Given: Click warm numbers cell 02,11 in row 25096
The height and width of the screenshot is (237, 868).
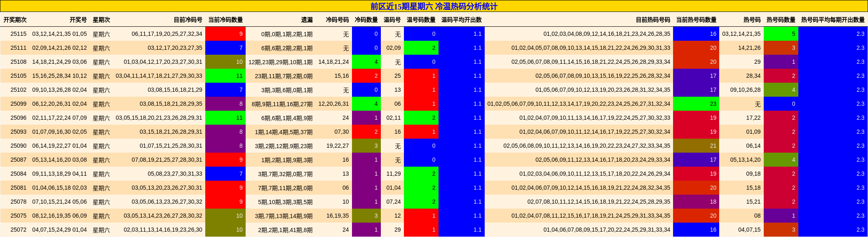Looking at the screenshot, I should tap(393, 118).
